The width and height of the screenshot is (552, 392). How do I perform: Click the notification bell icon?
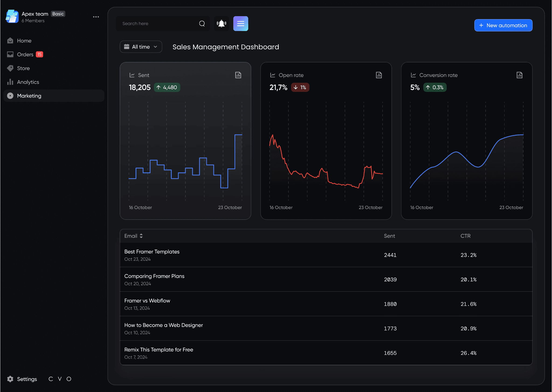221,24
